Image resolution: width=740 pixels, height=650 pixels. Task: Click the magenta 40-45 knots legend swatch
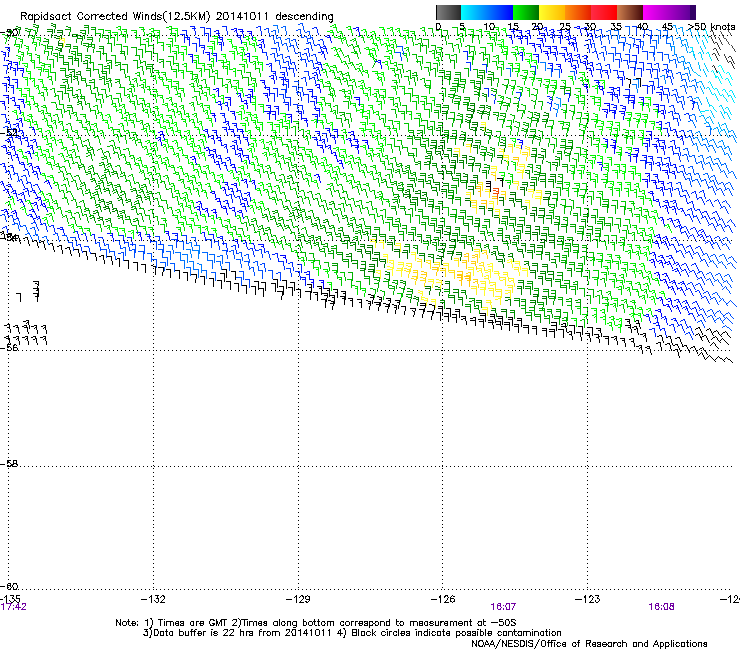(x=656, y=12)
